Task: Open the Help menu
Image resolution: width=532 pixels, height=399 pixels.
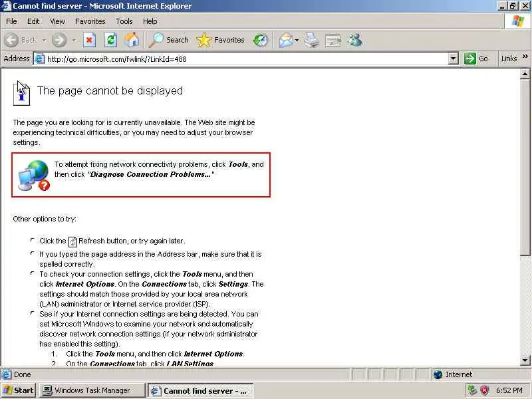Action: tap(150, 21)
